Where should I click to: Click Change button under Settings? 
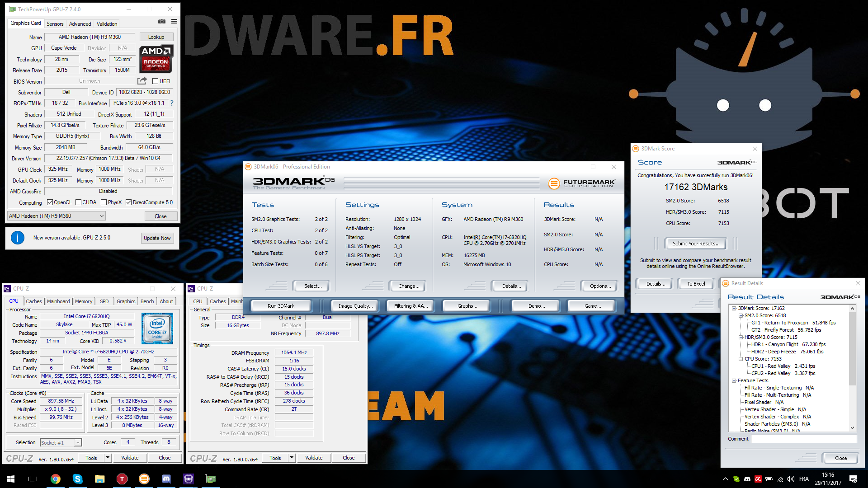409,286
